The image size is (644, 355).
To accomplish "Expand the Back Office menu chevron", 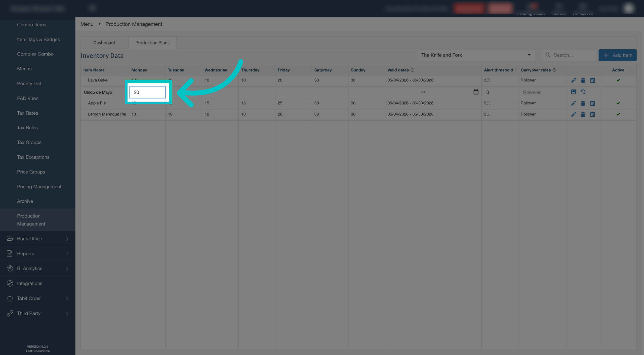I will coord(67,239).
